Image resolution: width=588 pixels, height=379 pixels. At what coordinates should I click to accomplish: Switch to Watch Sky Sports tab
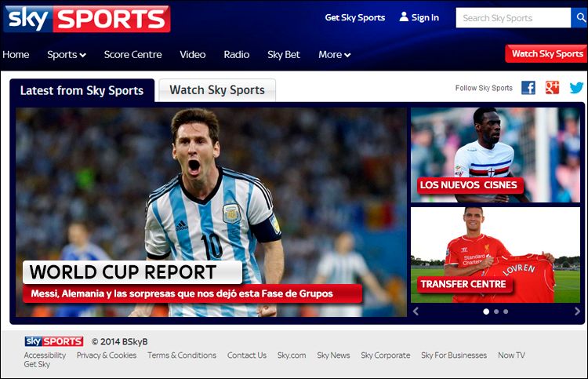point(217,90)
